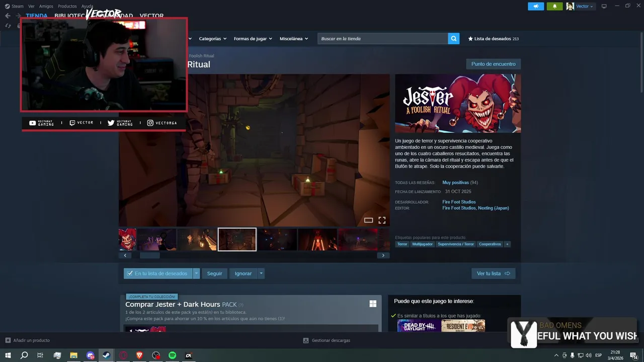Go back with the navigation arrow
Screen dimensions: 644x362
point(8,16)
